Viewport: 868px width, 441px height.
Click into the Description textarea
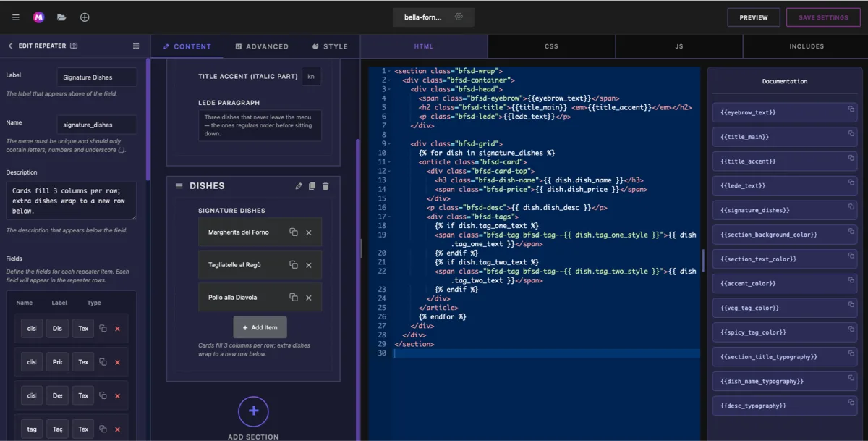(x=72, y=201)
